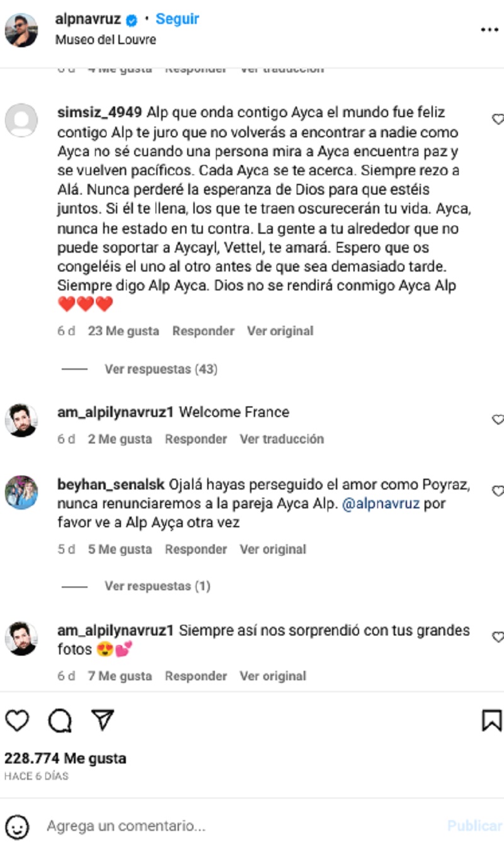This screenshot has height=851, width=504.
Task: View the 228.774 Me gusta likes list
Action: pos(66,758)
